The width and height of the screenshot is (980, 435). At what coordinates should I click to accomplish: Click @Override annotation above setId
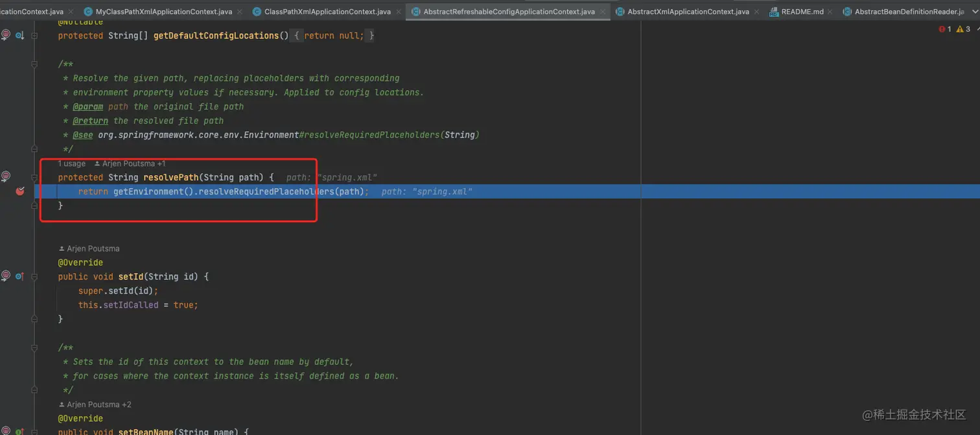80,263
